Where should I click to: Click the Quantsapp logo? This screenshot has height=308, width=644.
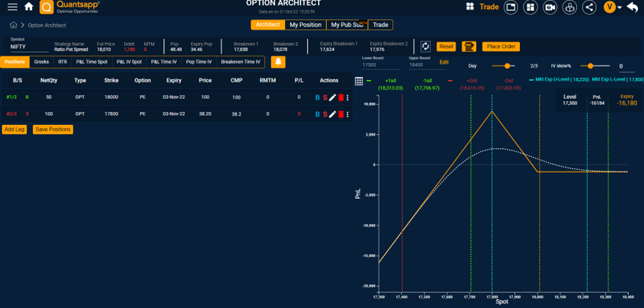click(70, 7)
